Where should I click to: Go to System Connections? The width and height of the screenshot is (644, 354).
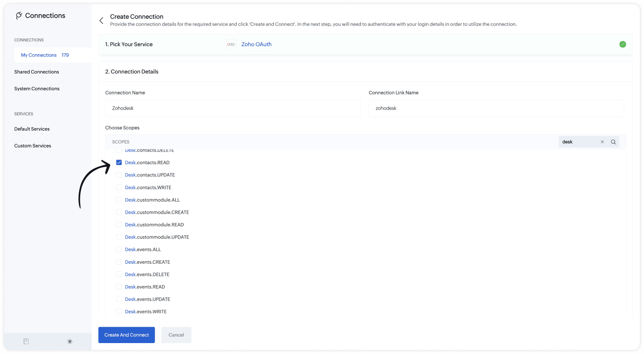(37, 89)
